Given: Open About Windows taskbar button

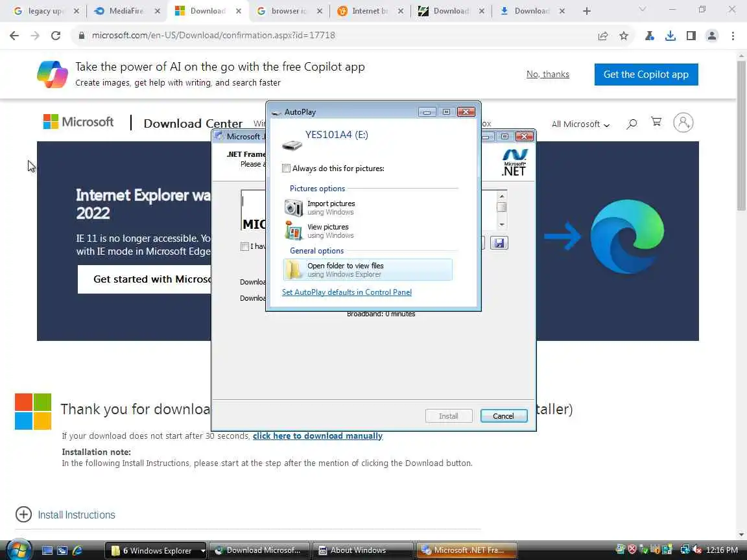Looking at the screenshot, I should (362, 550).
